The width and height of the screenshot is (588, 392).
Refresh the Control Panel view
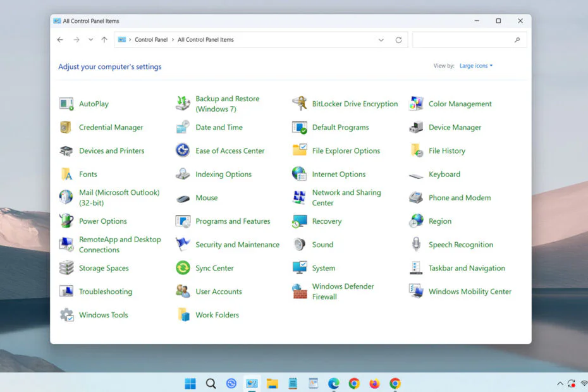pos(398,40)
